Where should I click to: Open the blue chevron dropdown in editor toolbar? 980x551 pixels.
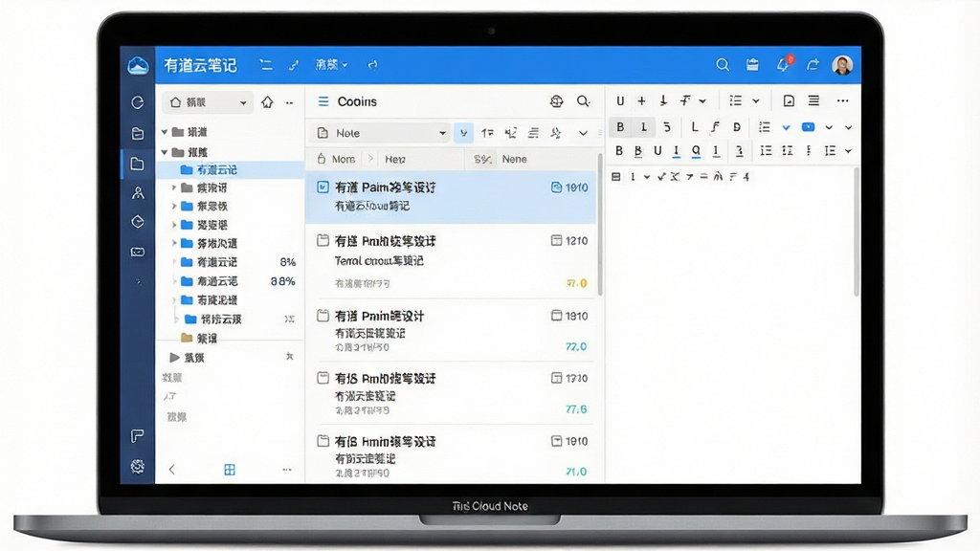pyautogui.click(x=787, y=127)
